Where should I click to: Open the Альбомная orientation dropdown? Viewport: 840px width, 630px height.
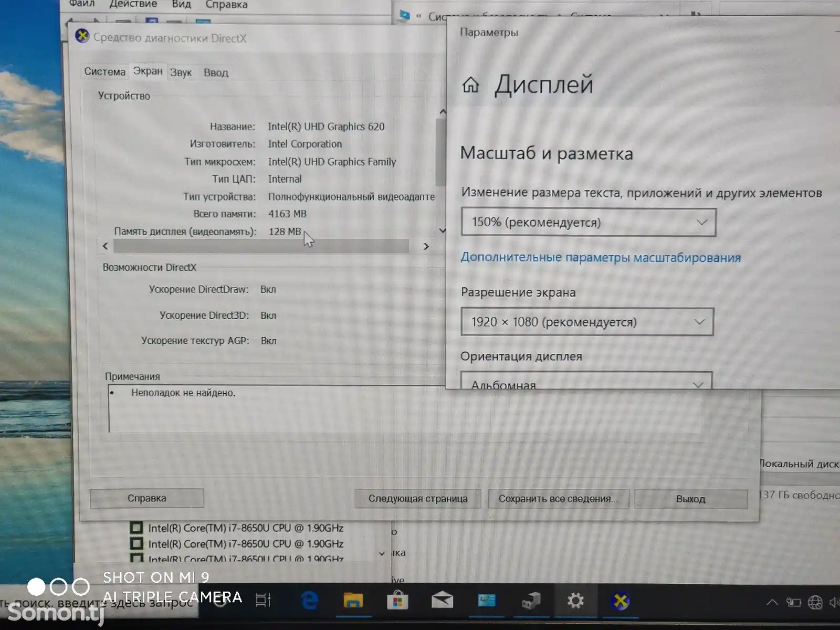pyautogui.click(x=586, y=382)
